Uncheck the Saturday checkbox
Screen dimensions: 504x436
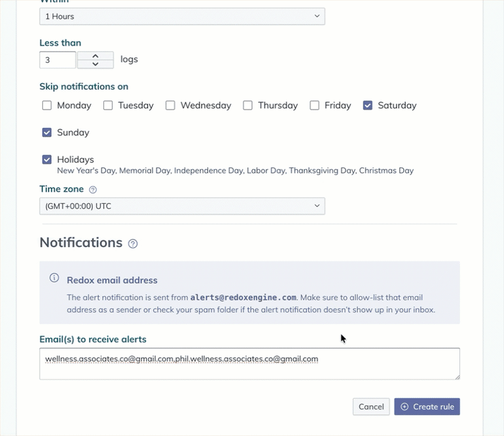[367, 105]
